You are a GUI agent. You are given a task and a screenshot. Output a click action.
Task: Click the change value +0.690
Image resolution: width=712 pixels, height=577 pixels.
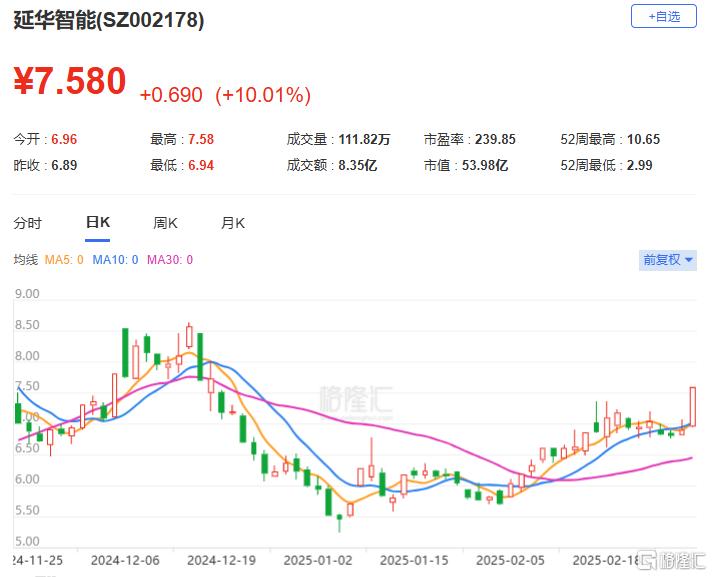click(x=171, y=95)
